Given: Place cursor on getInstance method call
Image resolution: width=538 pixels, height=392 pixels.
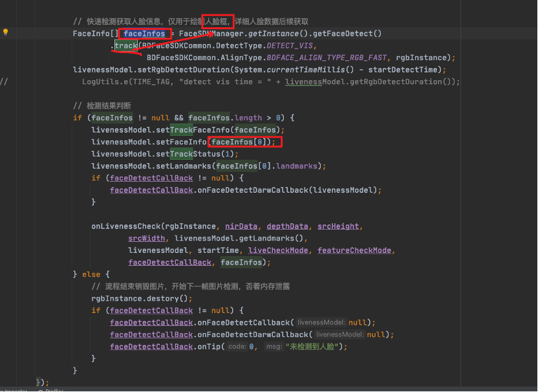Looking at the screenshot, I should pos(274,34).
